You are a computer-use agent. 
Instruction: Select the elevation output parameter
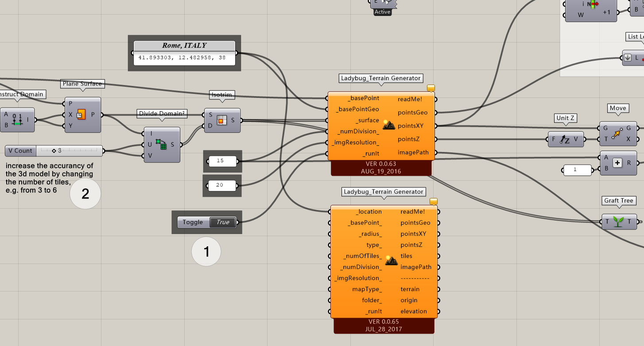click(414, 311)
